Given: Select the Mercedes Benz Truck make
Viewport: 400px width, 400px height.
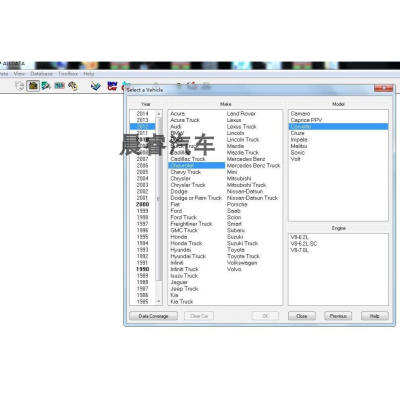Looking at the screenshot, I should tap(253, 165).
